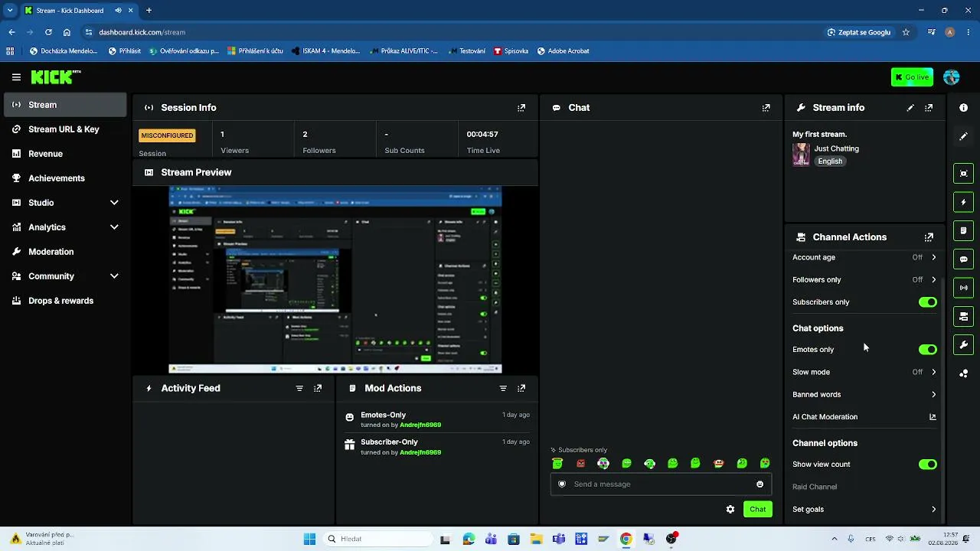Image resolution: width=980 pixels, height=551 pixels.
Task: Pop out the Session Info panel
Action: [x=521, y=108]
